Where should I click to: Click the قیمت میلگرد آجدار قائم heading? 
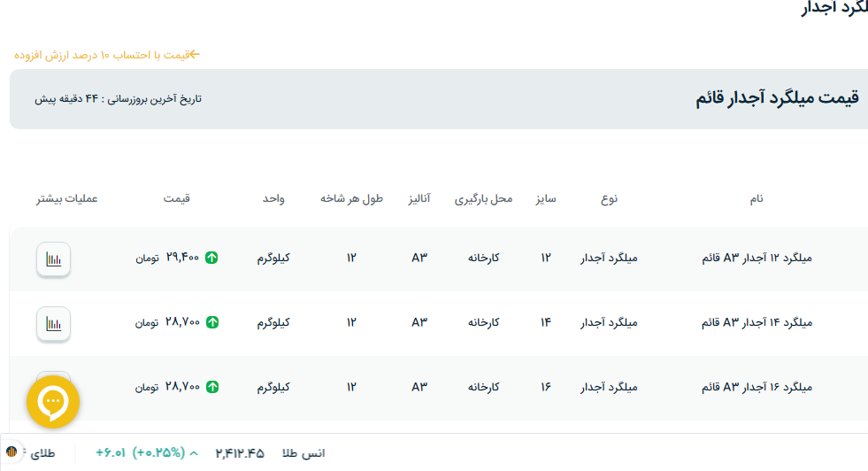tap(777, 99)
